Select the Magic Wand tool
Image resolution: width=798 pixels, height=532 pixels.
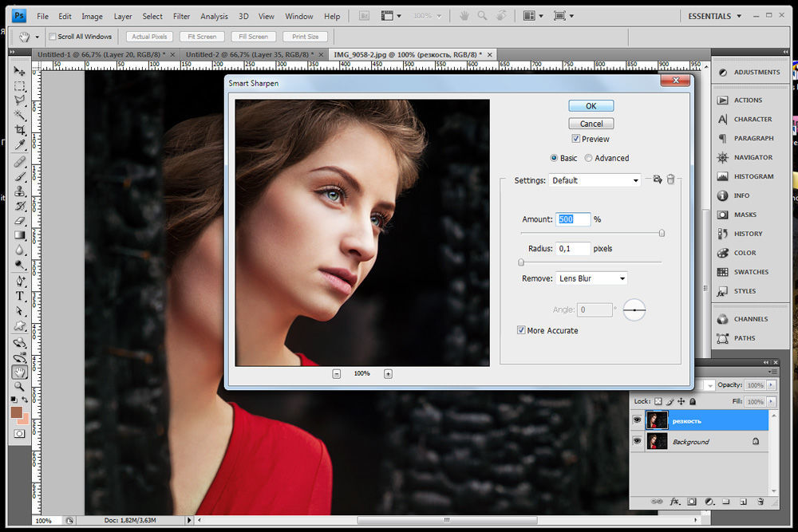tap(19, 115)
